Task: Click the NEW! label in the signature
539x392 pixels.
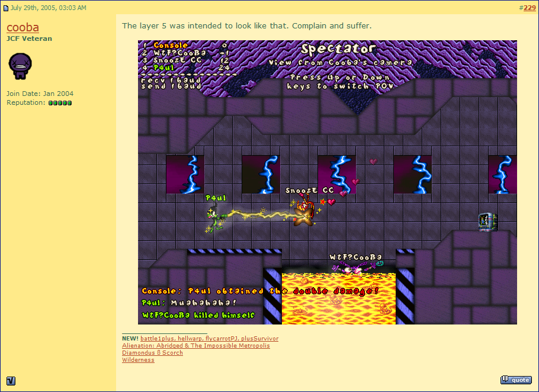Action: click(130, 338)
